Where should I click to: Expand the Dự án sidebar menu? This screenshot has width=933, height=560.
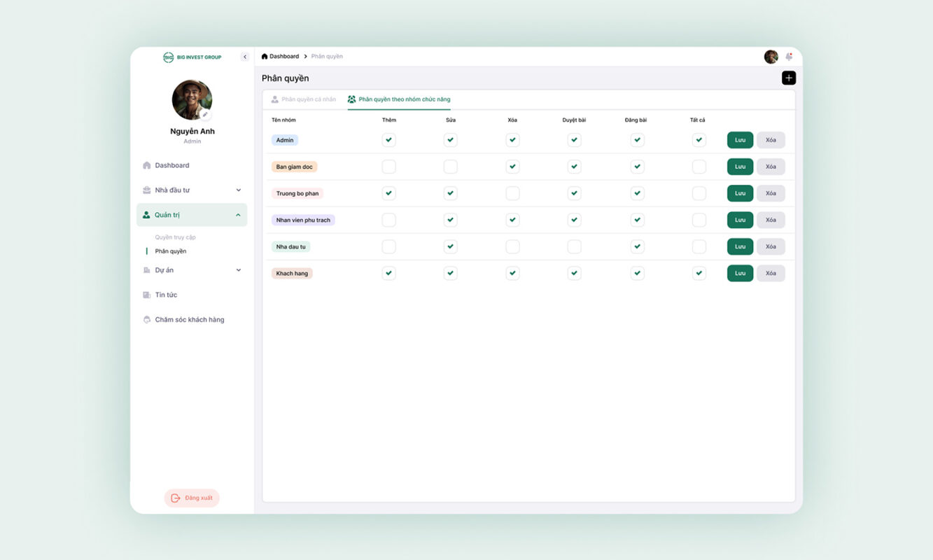point(238,270)
